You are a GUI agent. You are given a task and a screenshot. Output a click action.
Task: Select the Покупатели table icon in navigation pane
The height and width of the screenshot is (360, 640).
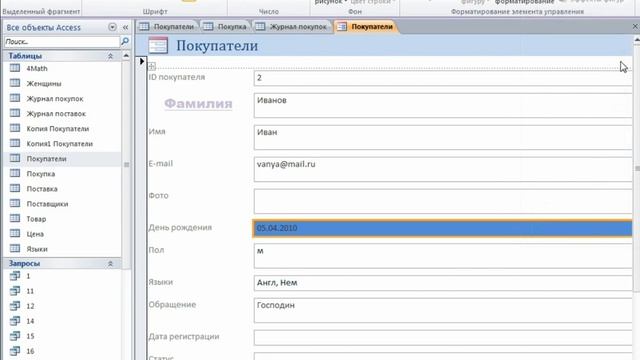[15, 159]
